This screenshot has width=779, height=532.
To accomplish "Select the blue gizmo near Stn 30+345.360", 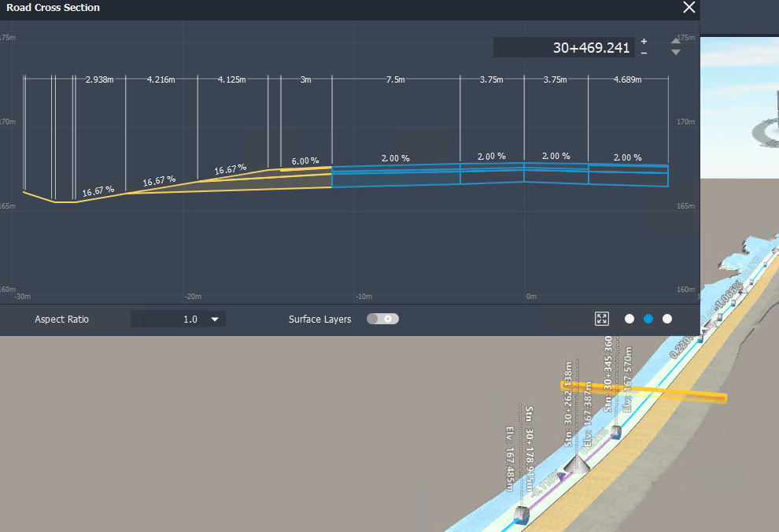I will (616, 432).
